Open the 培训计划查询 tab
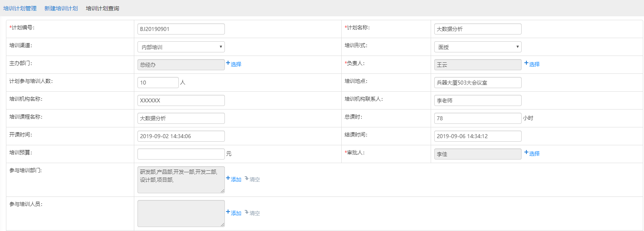 [x=102, y=8]
